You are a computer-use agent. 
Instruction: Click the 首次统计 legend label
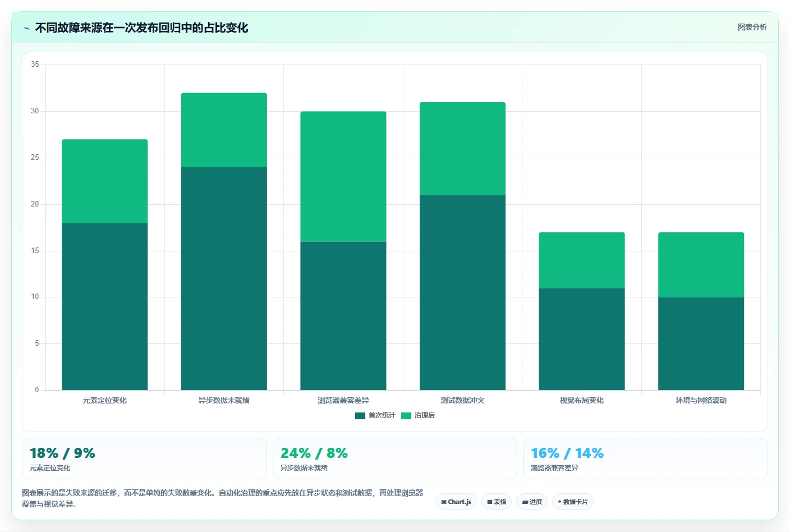382,415
